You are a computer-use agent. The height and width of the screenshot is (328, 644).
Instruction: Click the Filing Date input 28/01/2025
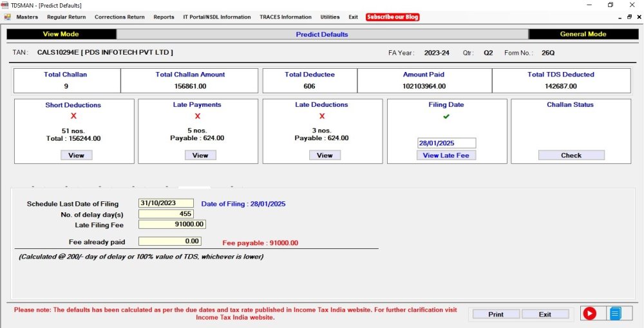(446, 143)
